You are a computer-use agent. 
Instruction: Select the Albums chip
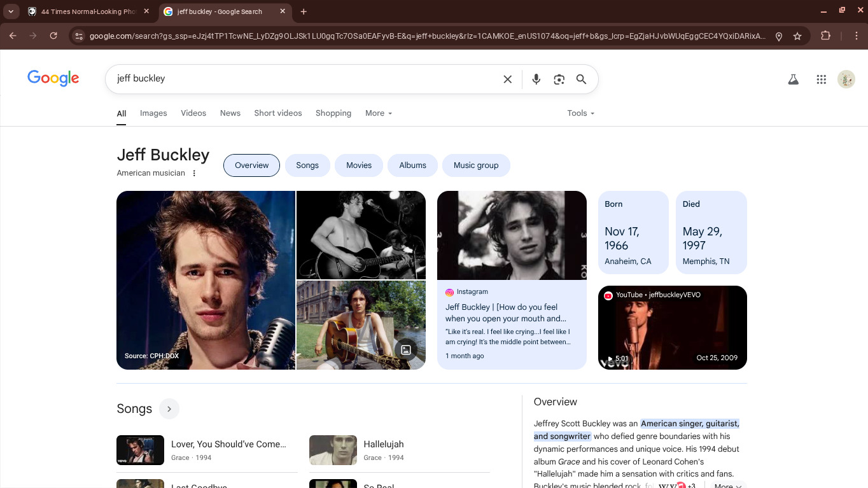click(412, 165)
